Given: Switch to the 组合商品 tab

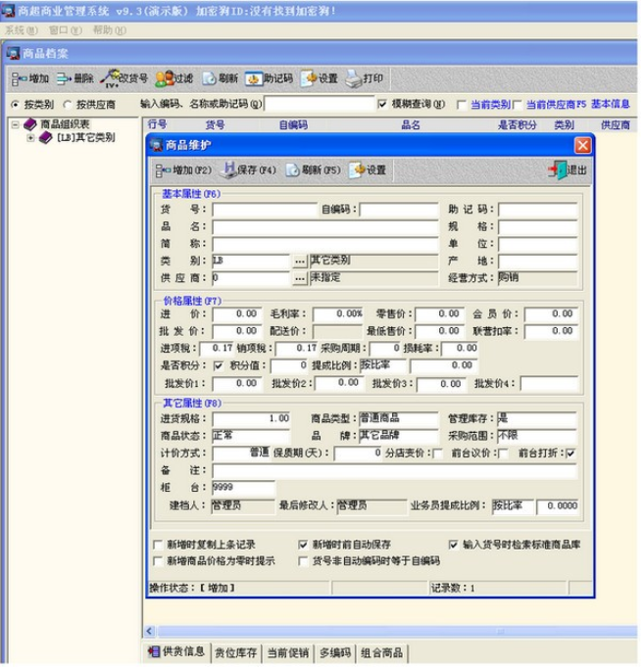Looking at the screenshot, I should (x=382, y=653).
